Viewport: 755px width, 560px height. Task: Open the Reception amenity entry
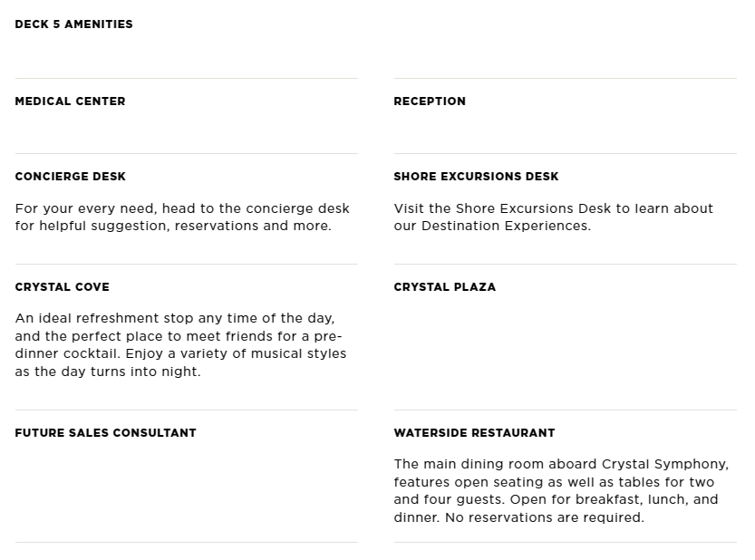coord(430,101)
